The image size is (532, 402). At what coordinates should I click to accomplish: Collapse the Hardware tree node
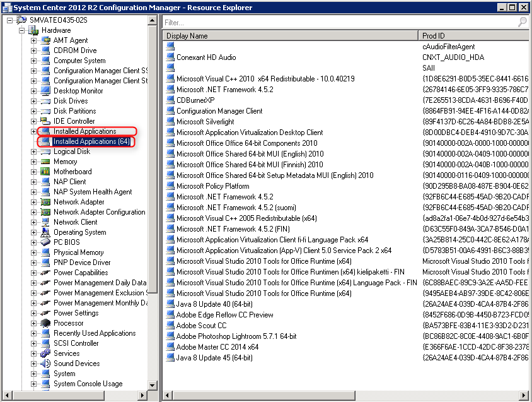[21, 30]
